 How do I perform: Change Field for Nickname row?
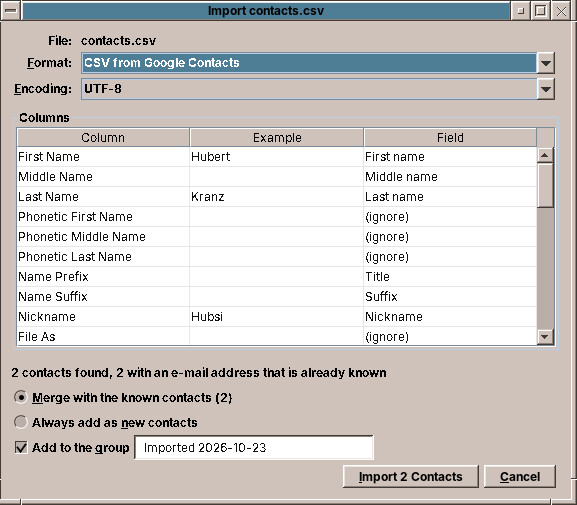450,317
